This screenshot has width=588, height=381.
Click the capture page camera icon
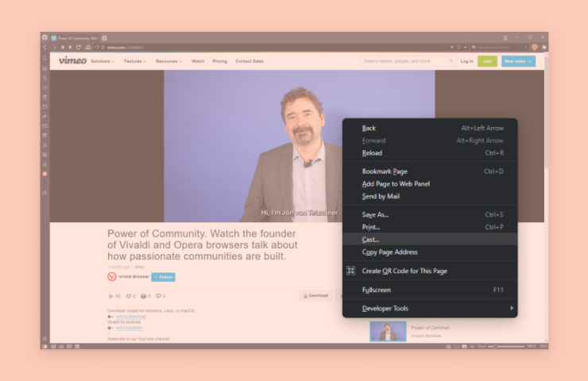[x=448, y=347]
